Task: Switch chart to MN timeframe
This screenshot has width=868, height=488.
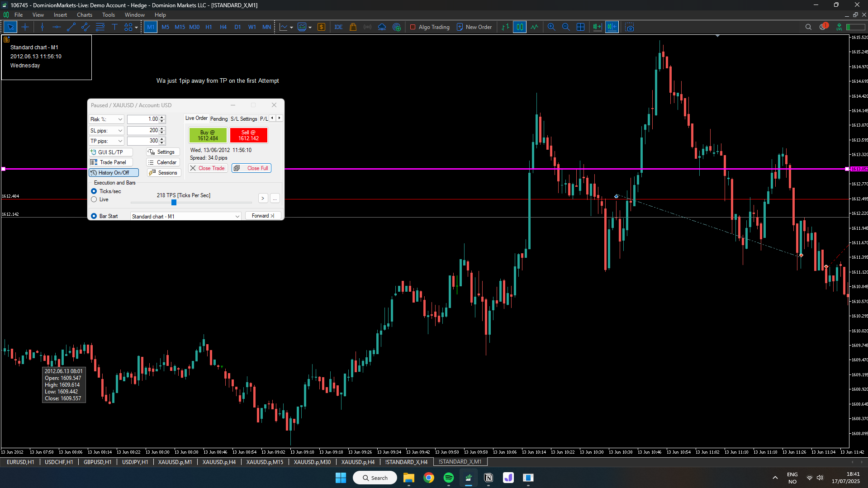Action: tap(266, 27)
